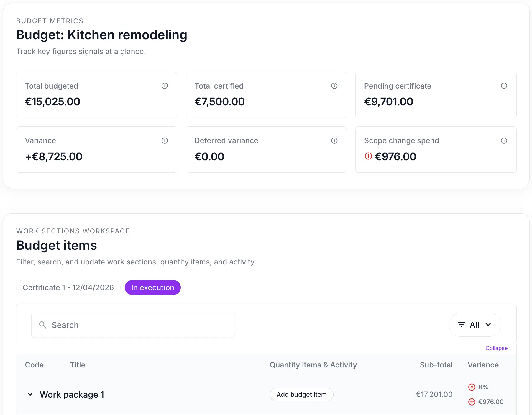Viewport: 532px width, 415px height.
Task: Click the Certificate 1 - 12/04/2026 chip
Action: click(x=68, y=287)
